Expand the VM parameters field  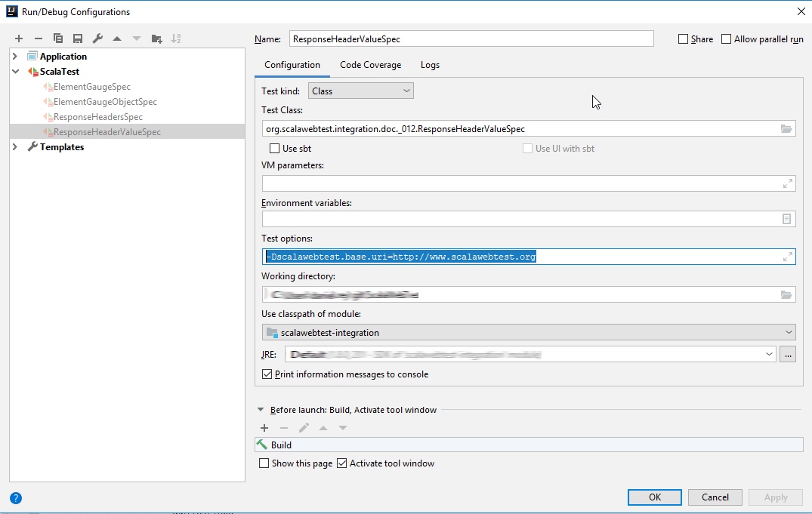click(x=788, y=183)
